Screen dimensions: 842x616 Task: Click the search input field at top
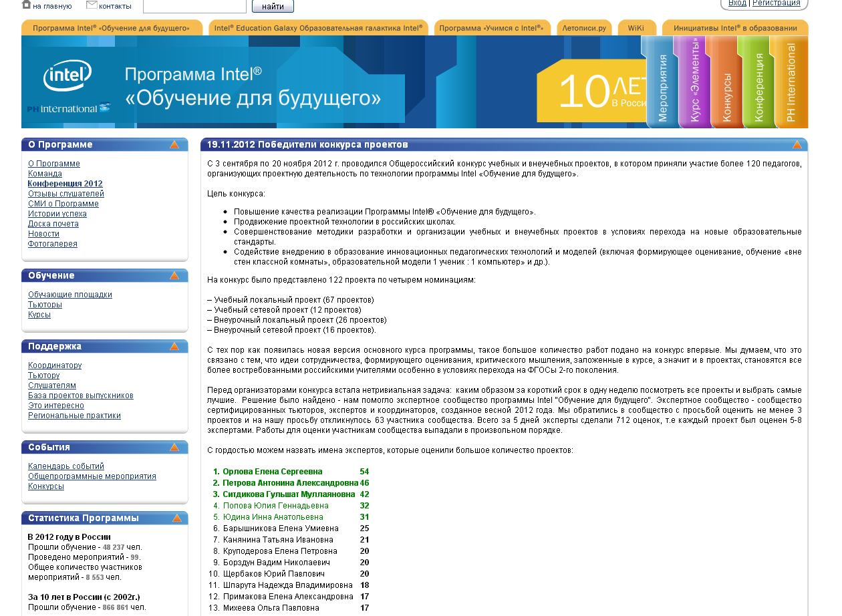(x=194, y=6)
